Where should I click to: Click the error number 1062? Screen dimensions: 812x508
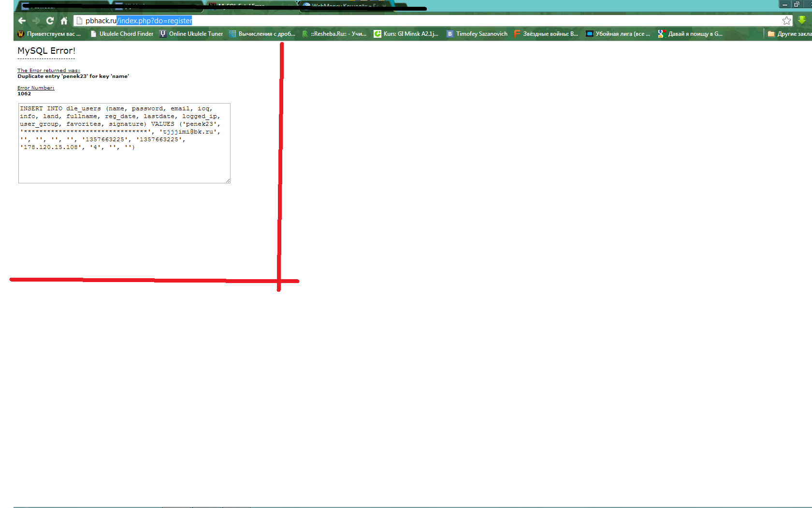click(x=24, y=94)
